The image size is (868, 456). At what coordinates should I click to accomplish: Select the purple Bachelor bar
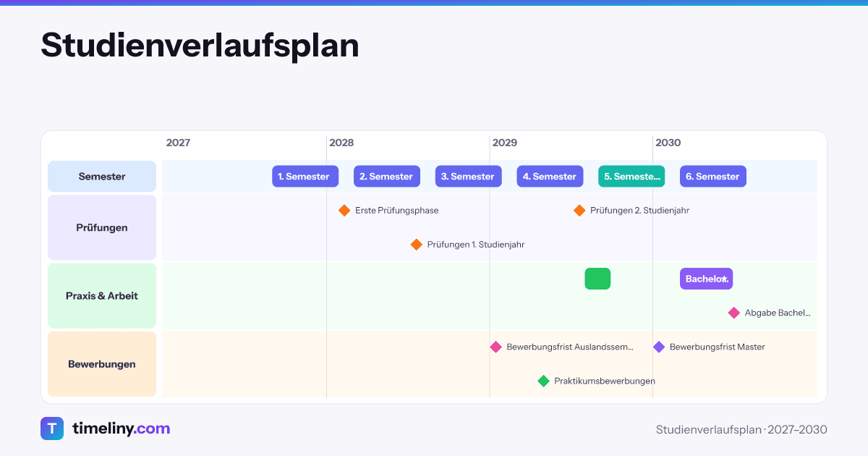coord(706,279)
